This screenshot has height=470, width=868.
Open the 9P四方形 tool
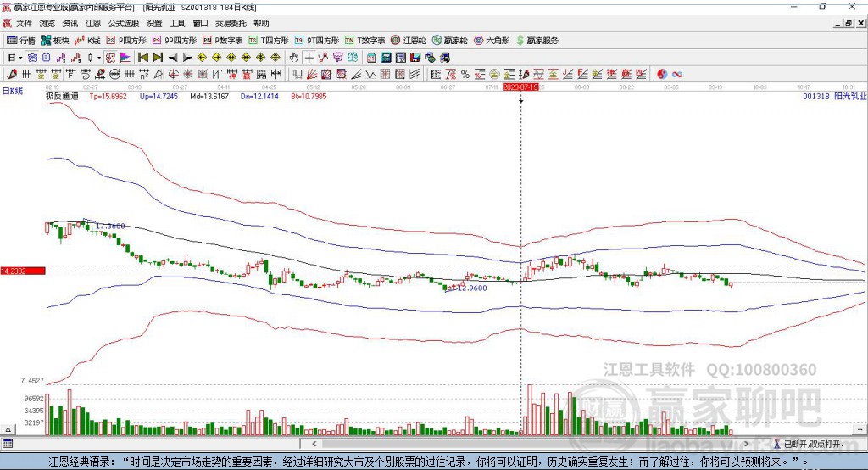point(175,41)
